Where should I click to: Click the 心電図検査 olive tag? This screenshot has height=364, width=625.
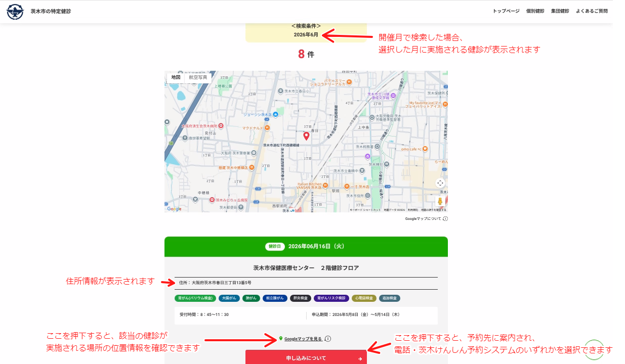364,298
